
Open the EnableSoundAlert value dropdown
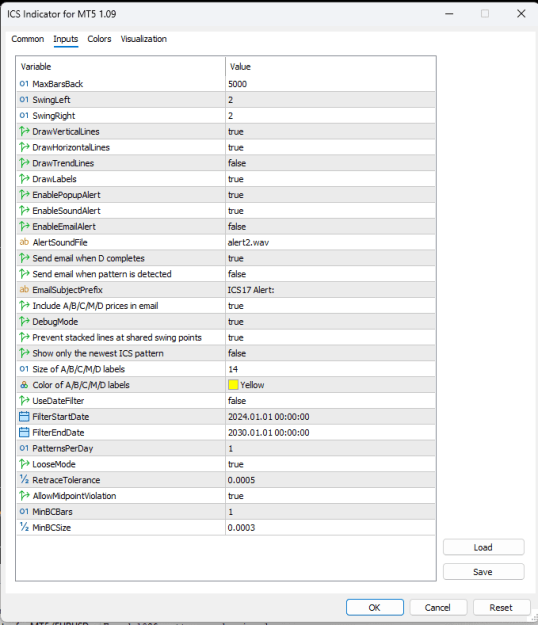[330, 210]
